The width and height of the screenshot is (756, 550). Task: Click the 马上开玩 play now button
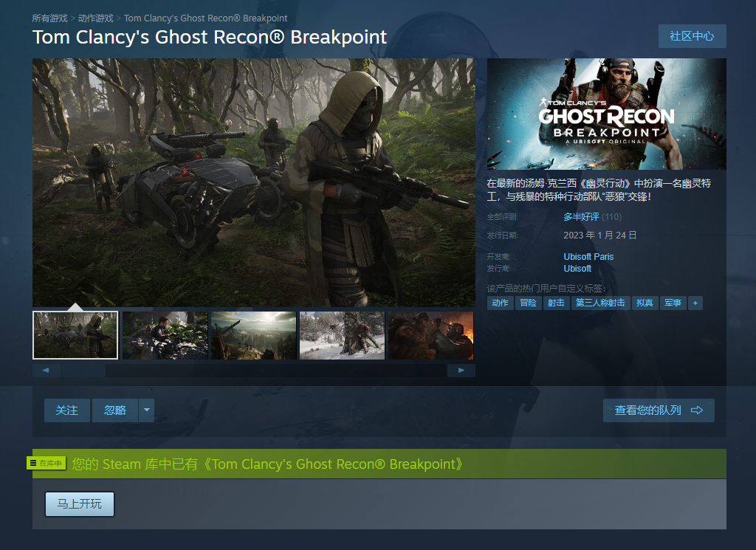pyautogui.click(x=80, y=504)
